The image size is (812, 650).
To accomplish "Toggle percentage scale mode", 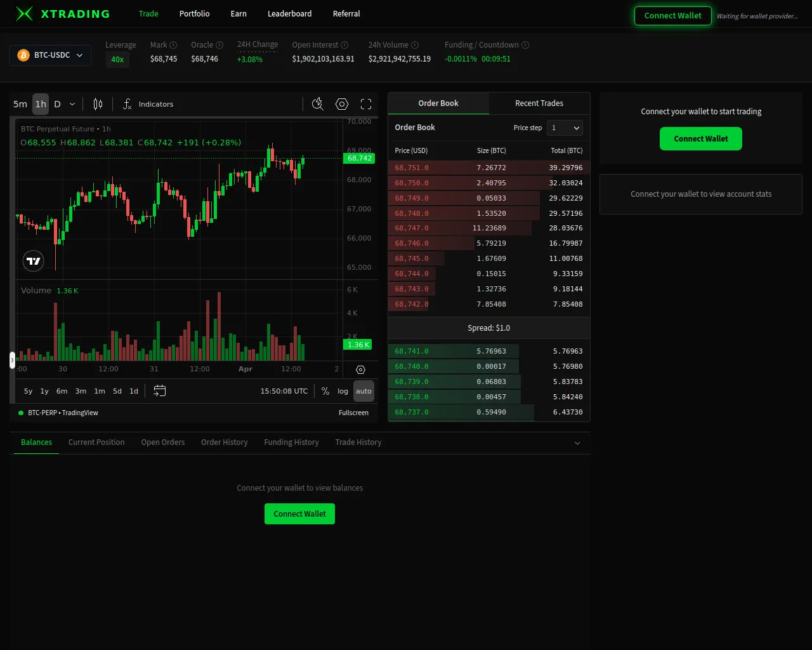I will pos(325,391).
